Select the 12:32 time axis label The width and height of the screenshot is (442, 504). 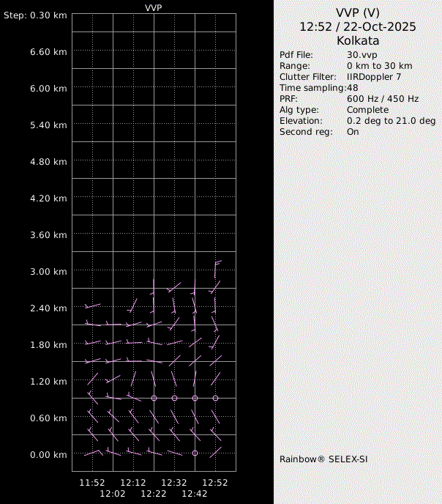(x=174, y=483)
